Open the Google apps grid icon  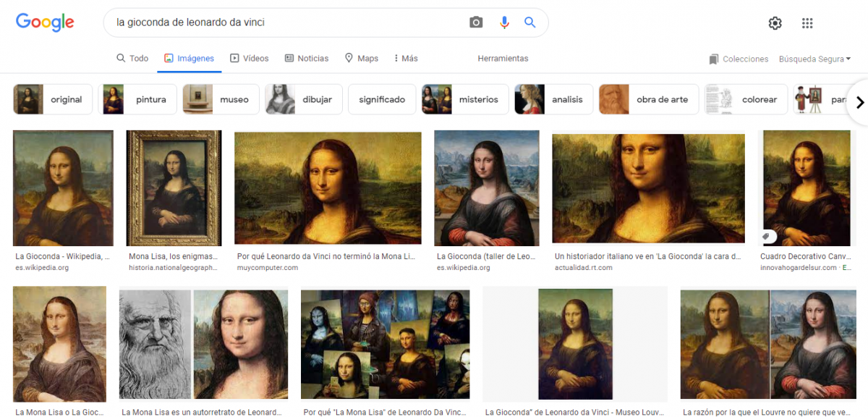coord(808,23)
